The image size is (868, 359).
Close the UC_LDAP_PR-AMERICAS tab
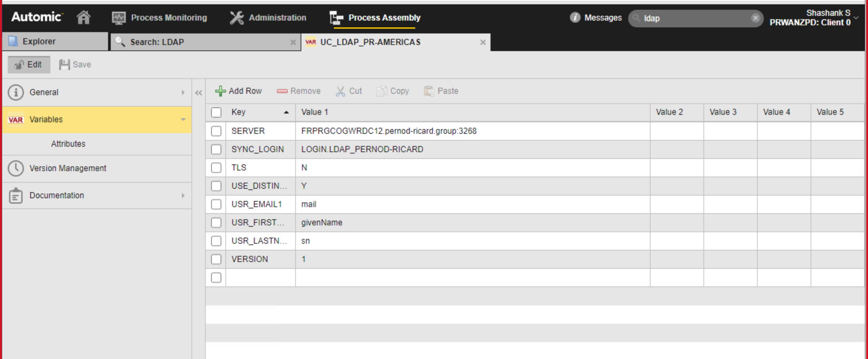click(483, 43)
